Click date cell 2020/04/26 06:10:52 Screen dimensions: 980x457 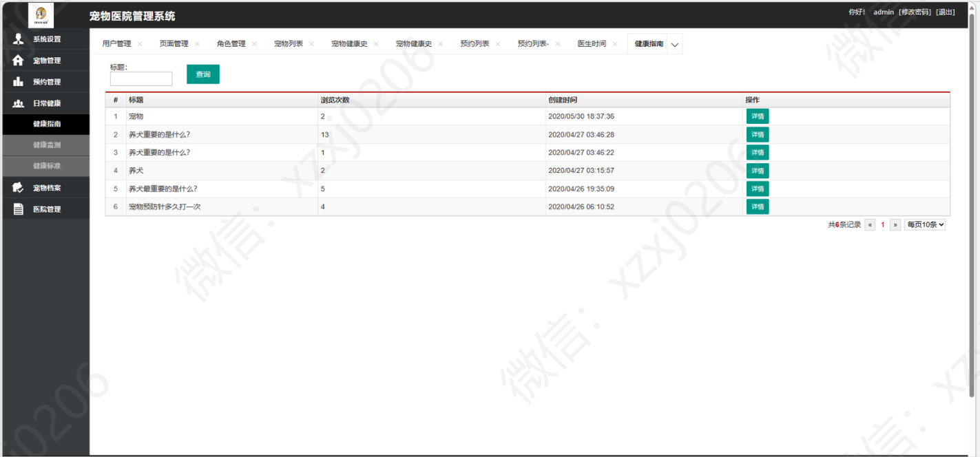coord(581,206)
